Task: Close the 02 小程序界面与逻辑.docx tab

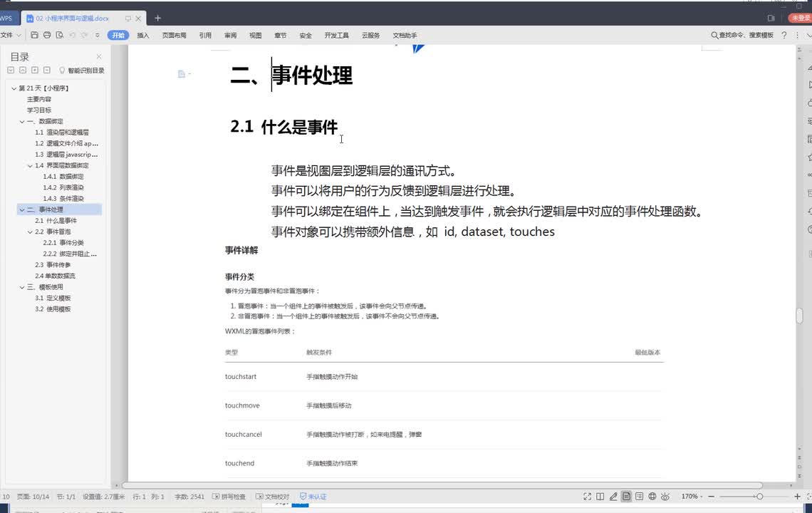Action: click(138, 18)
